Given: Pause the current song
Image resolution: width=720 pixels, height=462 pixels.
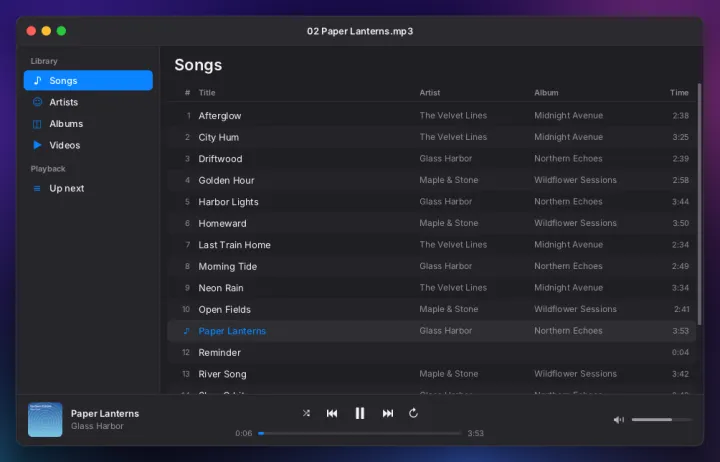Looking at the screenshot, I should point(360,413).
